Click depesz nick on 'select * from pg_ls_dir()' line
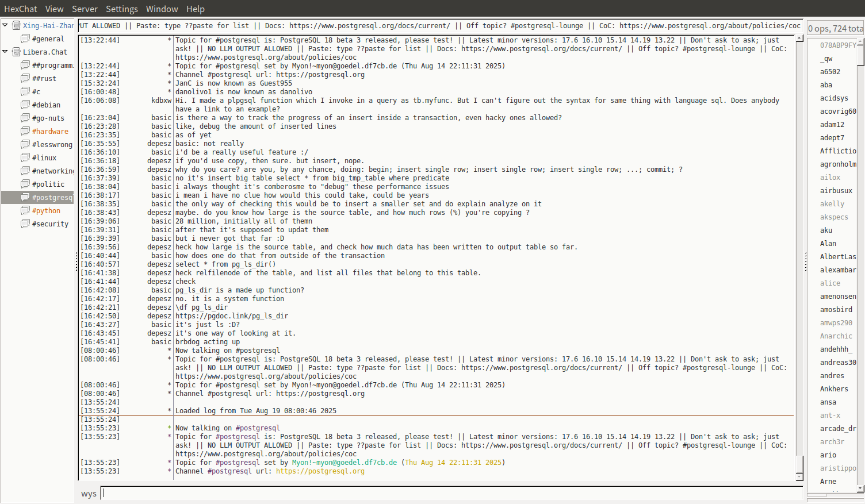865x504 pixels. (x=159, y=264)
